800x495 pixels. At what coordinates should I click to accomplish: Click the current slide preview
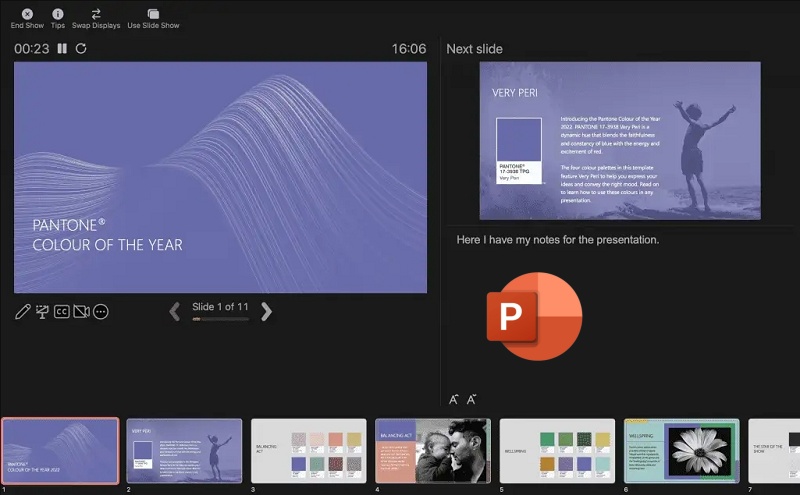pos(220,178)
